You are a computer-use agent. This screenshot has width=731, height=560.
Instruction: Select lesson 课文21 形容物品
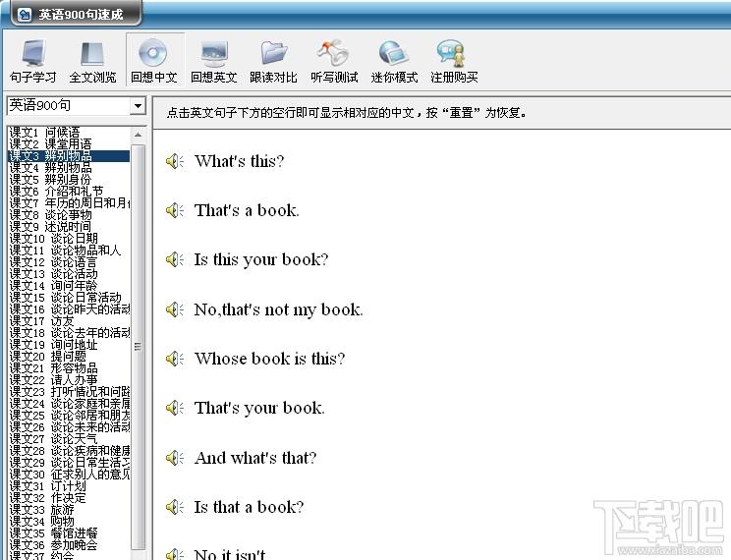coord(69,368)
